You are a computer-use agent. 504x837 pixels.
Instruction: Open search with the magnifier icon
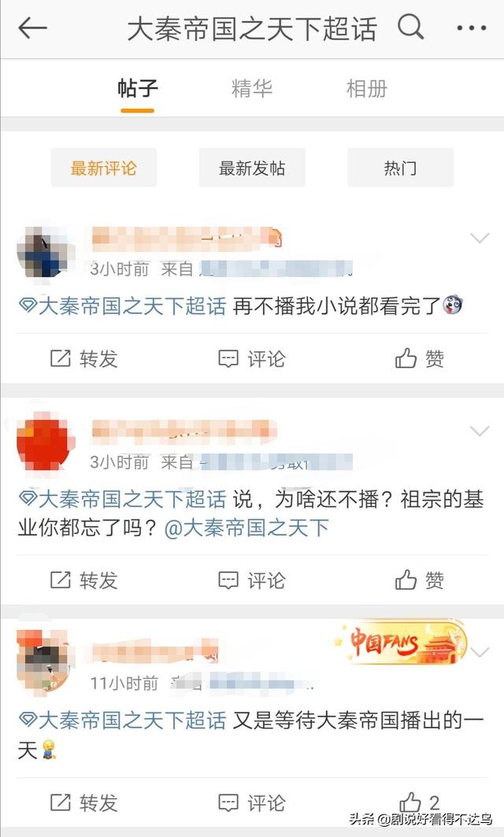[410, 27]
